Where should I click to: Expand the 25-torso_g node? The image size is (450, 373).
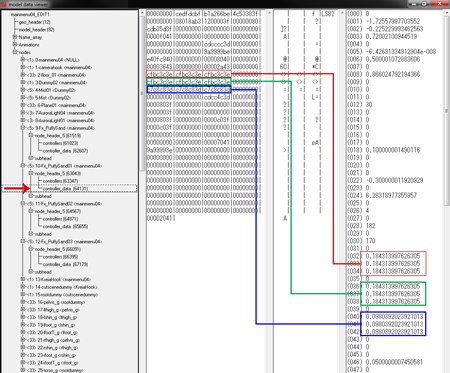(x=23, y=370)
